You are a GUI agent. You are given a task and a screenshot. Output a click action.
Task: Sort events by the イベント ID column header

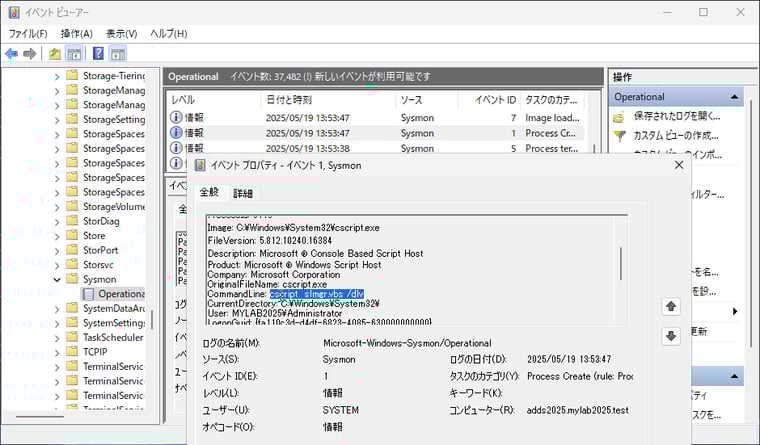point(494,100)
